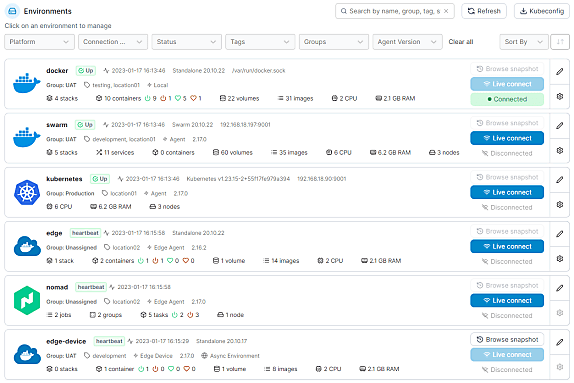Open the Status filter dropdown
Image resolution: width=574 pixels, height=383 pixels.
(187, 42)
